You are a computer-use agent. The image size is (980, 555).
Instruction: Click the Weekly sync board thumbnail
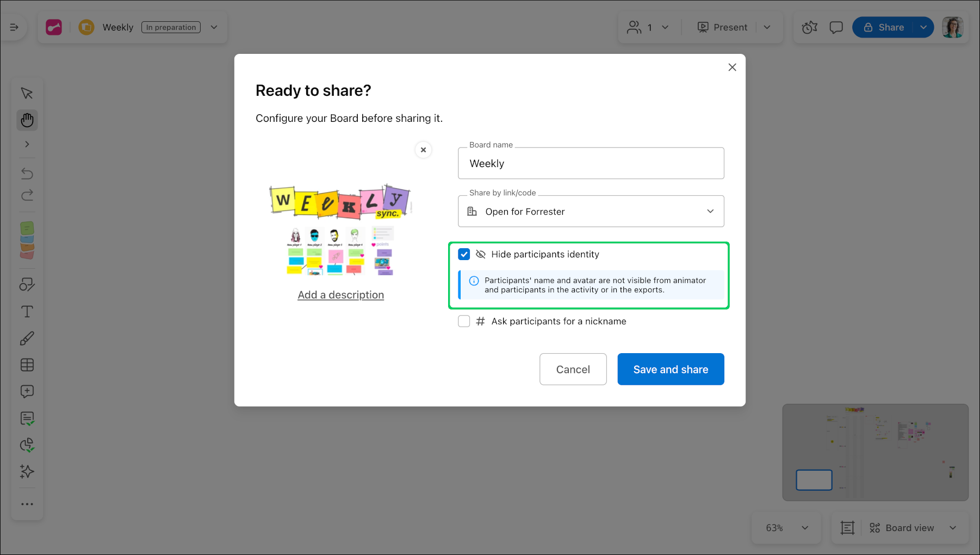click(340, 230)
